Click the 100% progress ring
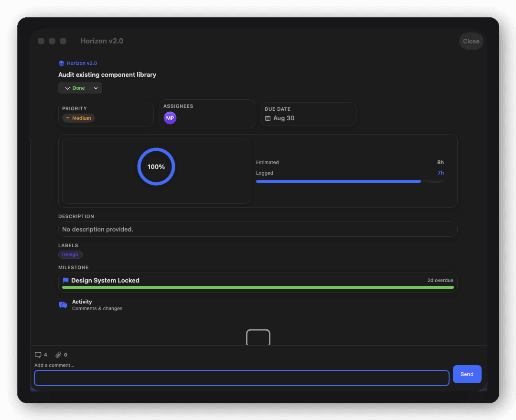This screenshot has width=516, height=420. click(156, 167)
